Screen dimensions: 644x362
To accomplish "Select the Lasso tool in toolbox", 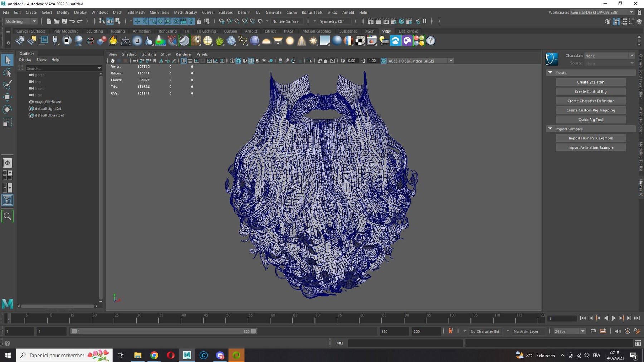I will (x=7, y=73).
